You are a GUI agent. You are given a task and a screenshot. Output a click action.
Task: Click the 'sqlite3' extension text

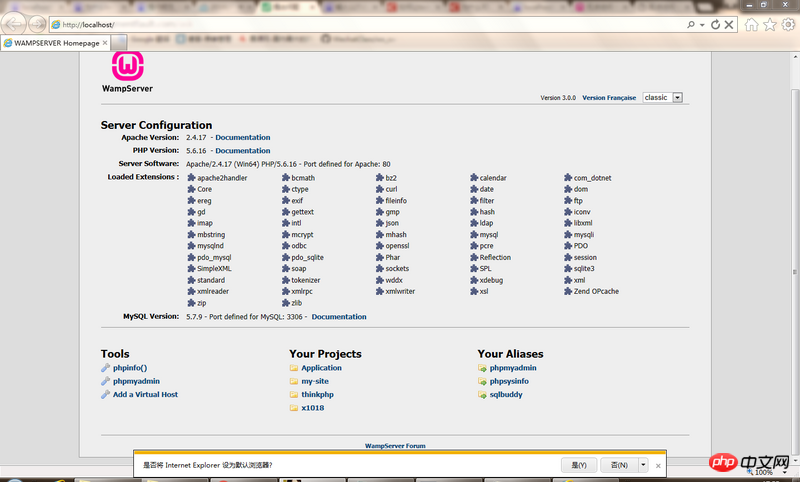tap(584, 269)
